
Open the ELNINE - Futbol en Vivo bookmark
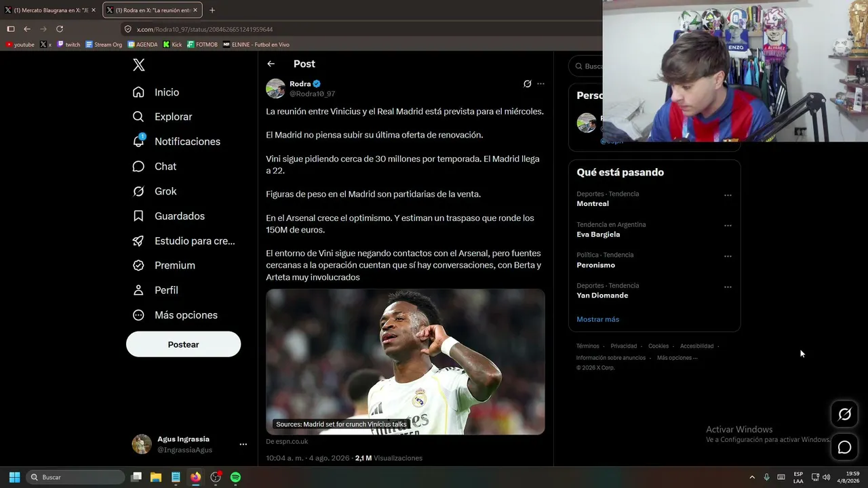pyautogui.click(x=256, y=45)
